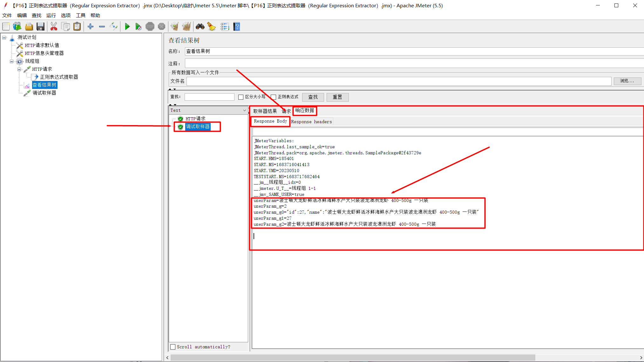
Task: Click the New test plan icon
Action: (6, 27)
